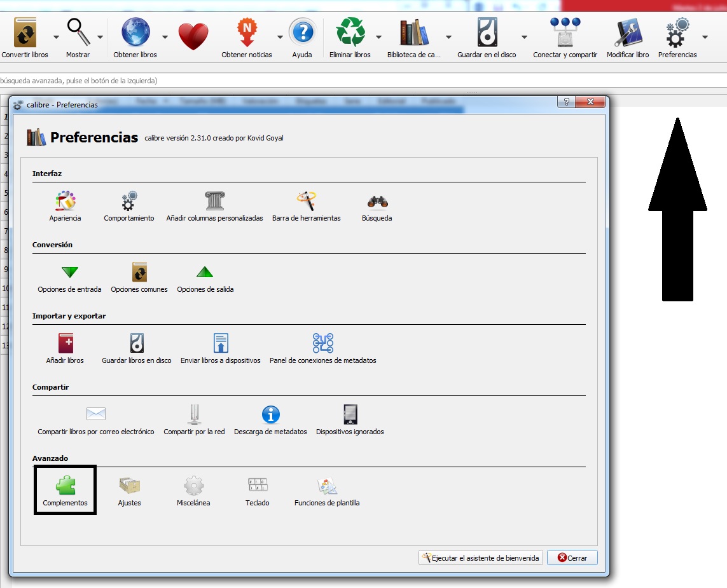Open Funciones de plantilla settings

[327, 488]
